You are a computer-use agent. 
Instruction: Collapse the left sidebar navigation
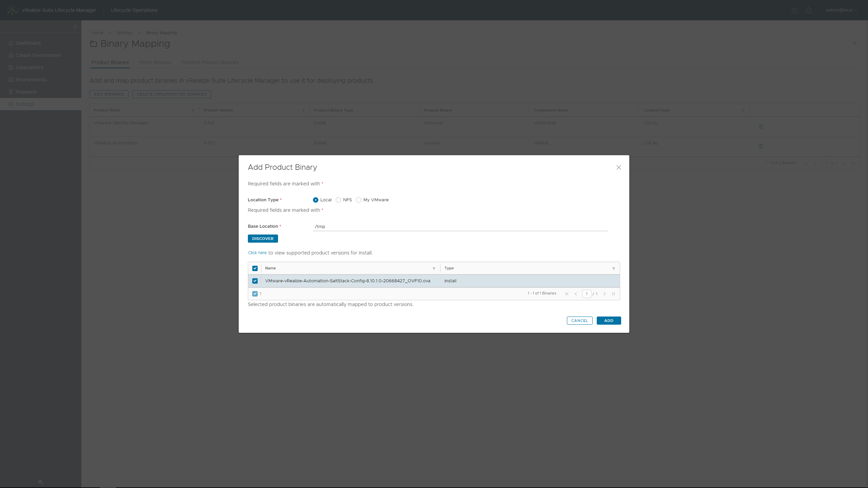click(75, 26)
